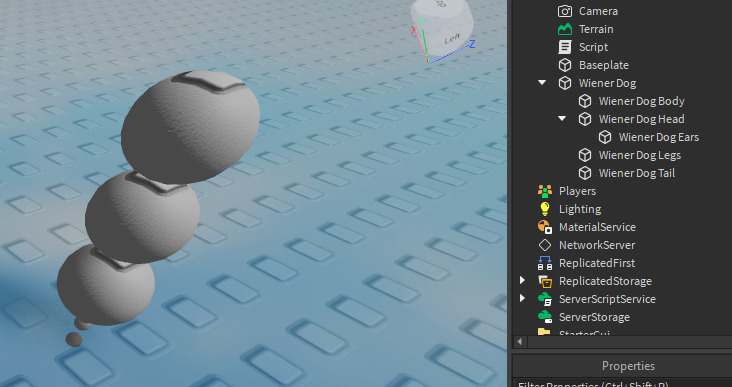Viewport: 732px width, 387px height.
Task: Select Wiener Dog Ears item
Action: click(659, 137)
